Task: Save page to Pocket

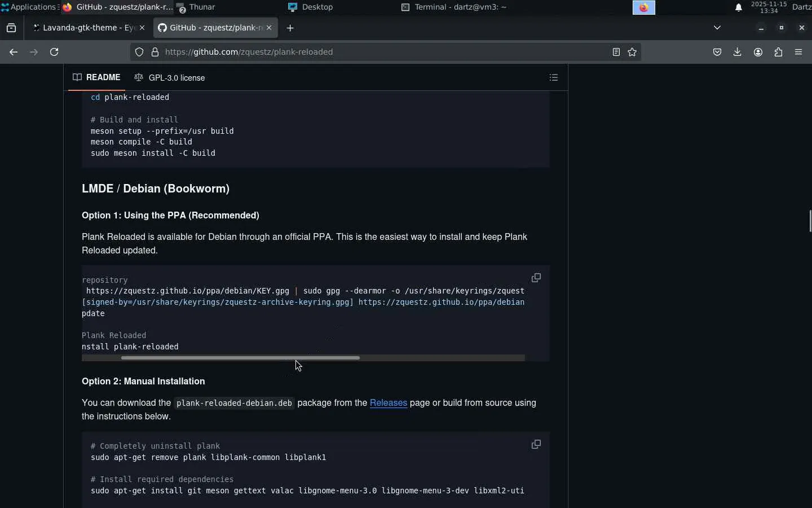Action: click(x=717, y=52)
